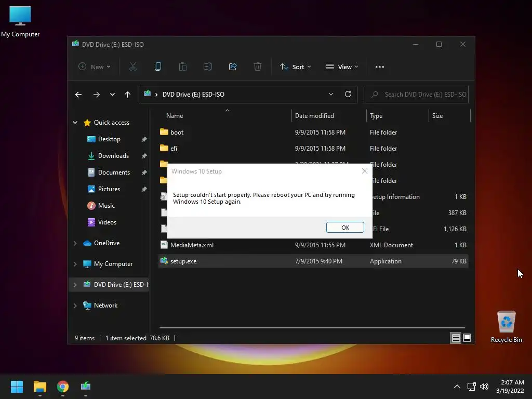Screen dimensions: 532x399
Task: Click the Share icon in toolbar
Action: [233, 67]
